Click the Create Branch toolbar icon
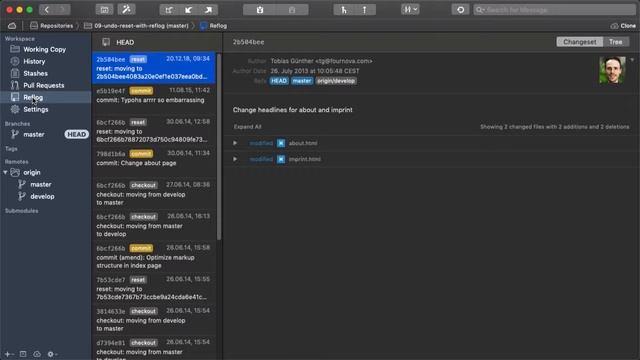 click(x=344, y=10)
